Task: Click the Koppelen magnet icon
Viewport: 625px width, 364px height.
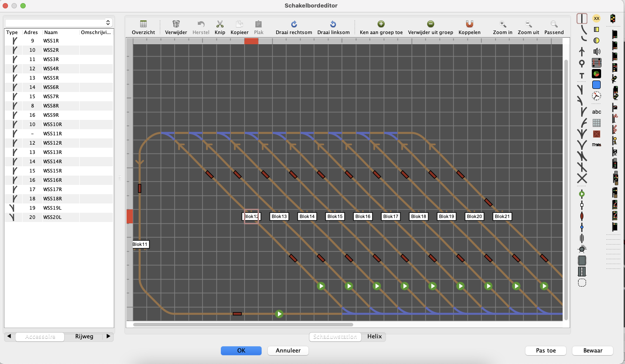Action: (469, 24)
